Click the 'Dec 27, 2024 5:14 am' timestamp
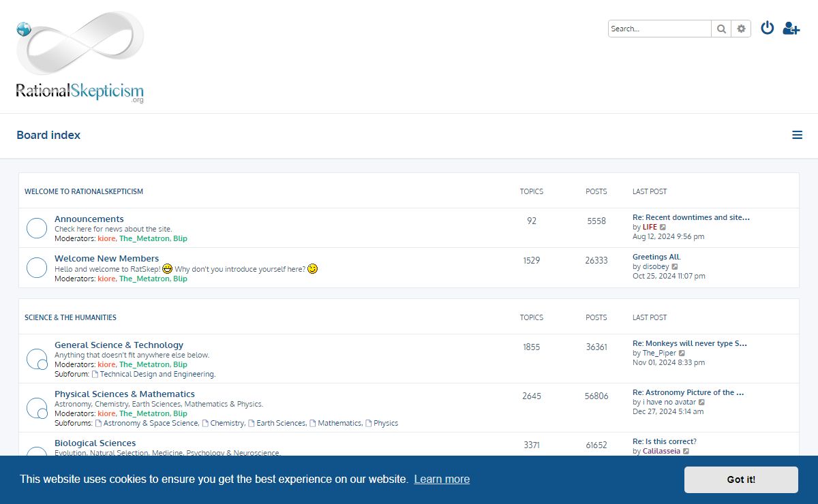The image size is (818, 504). [669, 412]
